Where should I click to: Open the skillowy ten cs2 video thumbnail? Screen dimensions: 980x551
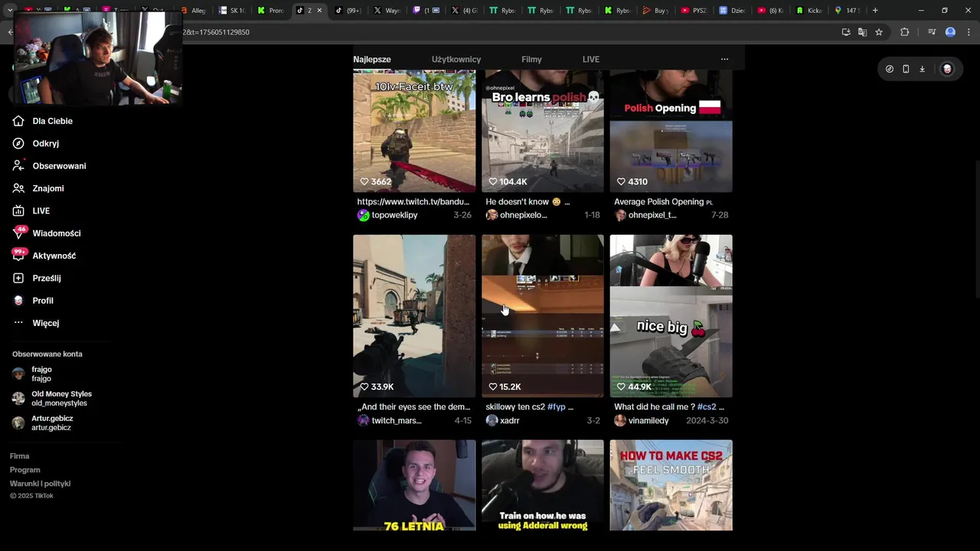pyautogui.click(x=543, y=316)
